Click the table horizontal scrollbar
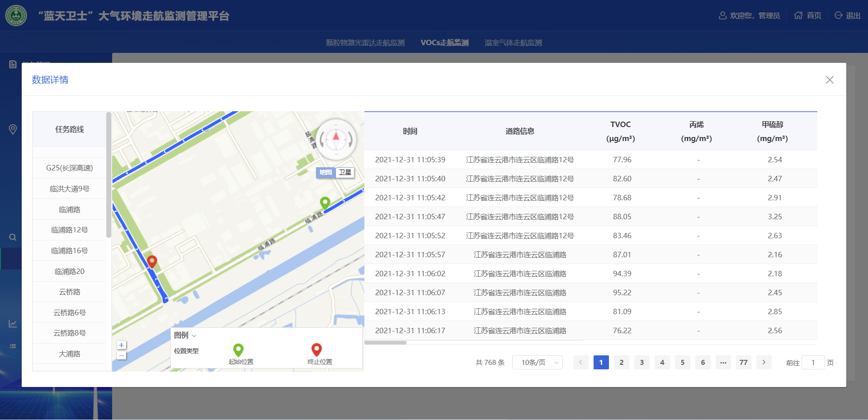868x420 pixels. point(385,343)
